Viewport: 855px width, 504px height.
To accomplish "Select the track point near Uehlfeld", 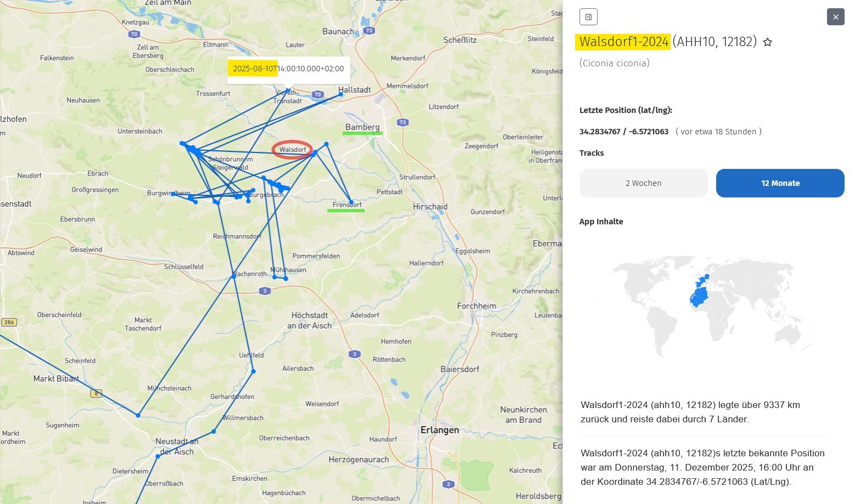I will click(253, 371).
